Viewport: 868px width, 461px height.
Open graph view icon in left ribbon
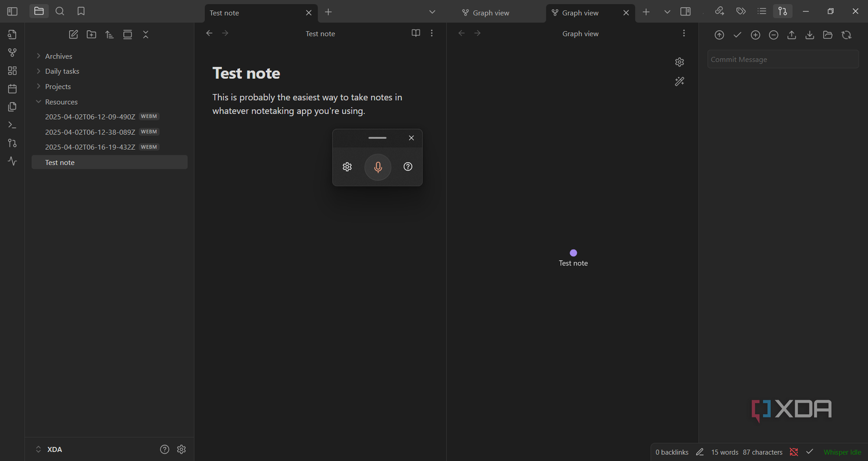(12, 53)
